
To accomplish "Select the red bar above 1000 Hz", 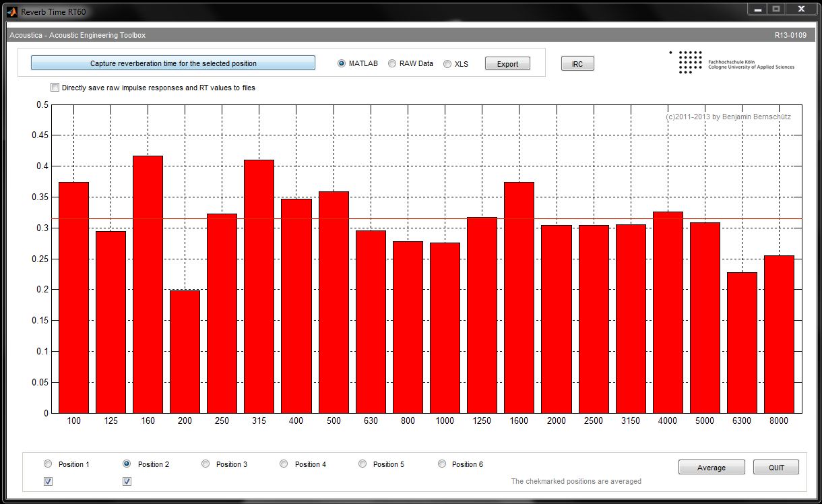I will (x=445, y=328).
